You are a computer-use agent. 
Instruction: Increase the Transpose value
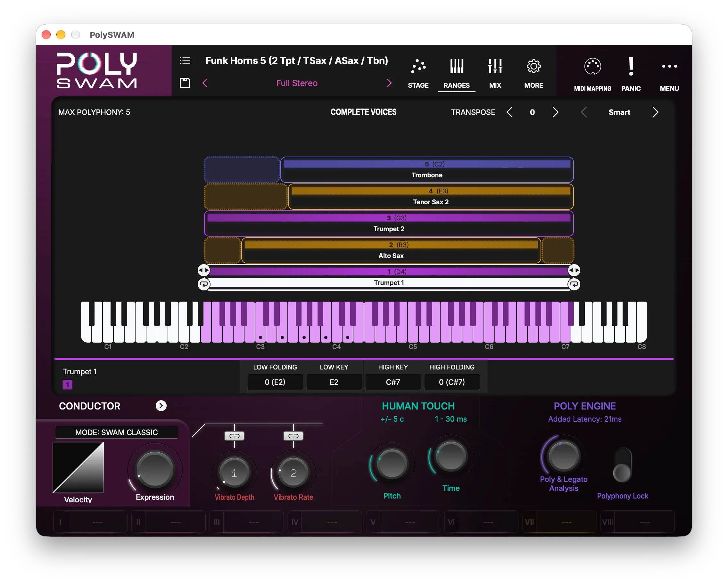pos(555,112)
